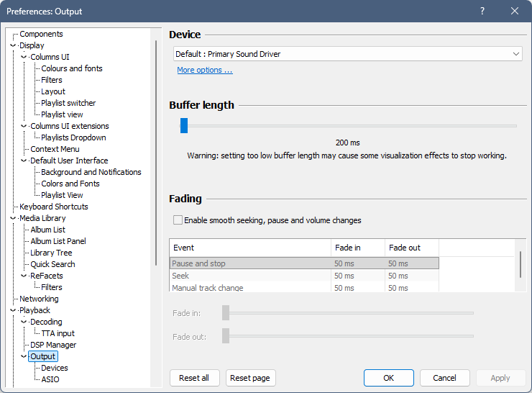The width and height of the screenshot is (532, 393).
Task: Collapse the Media Library section
Action: (14, 218)
